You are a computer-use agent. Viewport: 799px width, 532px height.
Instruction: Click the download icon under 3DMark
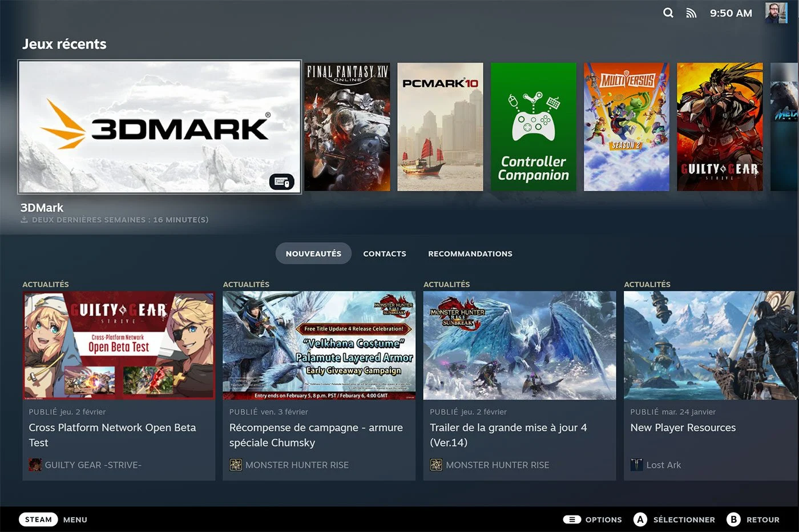(25, 219)
